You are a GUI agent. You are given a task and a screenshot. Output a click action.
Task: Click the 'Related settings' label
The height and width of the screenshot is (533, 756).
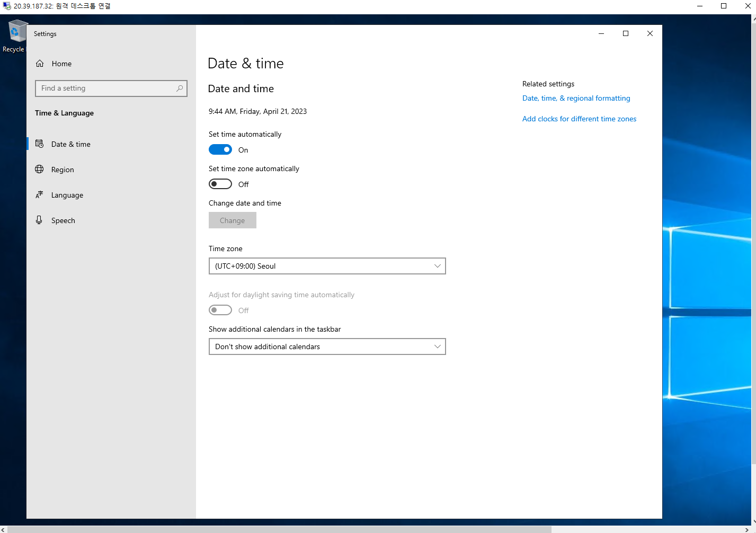click(x=548, y=84)
